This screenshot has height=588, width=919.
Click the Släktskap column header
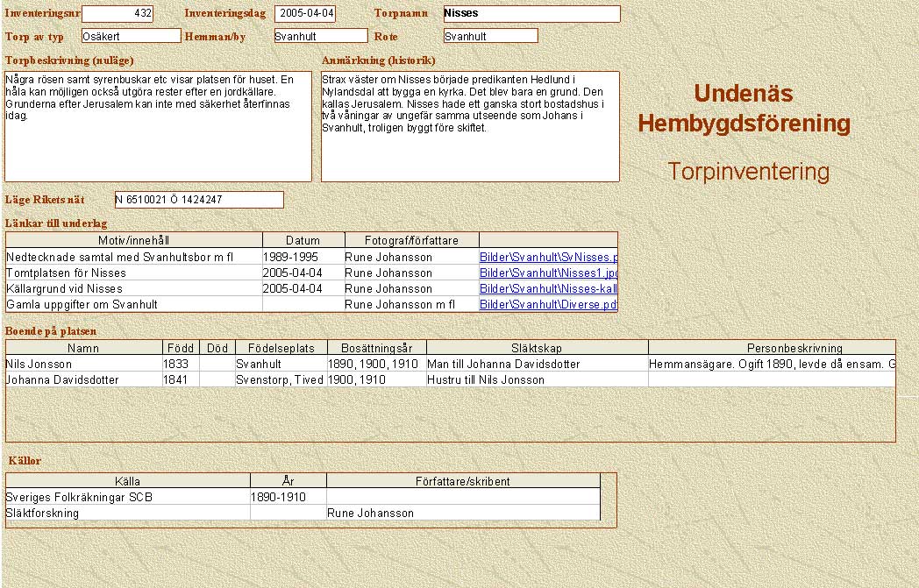point(537,348)
